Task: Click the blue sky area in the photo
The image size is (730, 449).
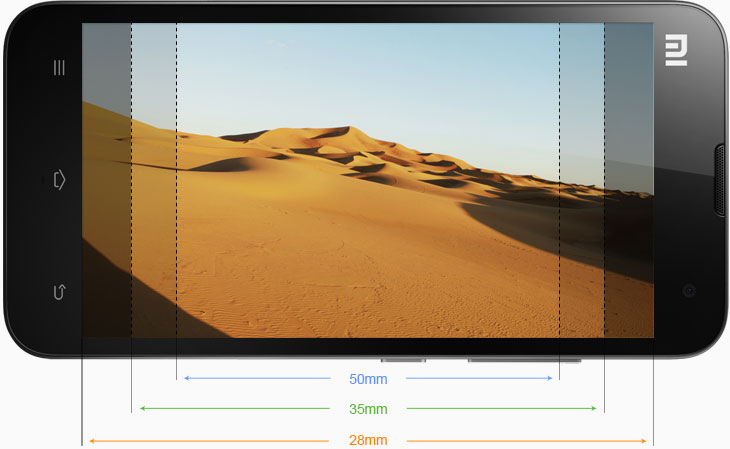Action: pos(370,70)
